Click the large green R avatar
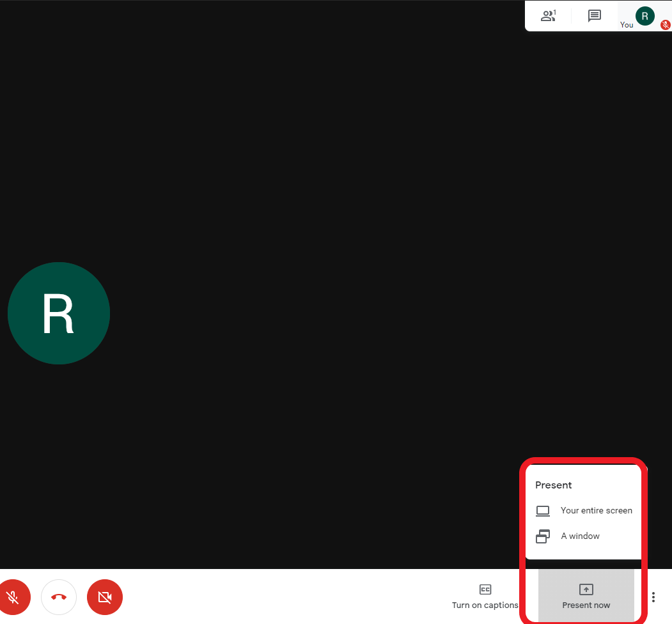 click(59, 313)
